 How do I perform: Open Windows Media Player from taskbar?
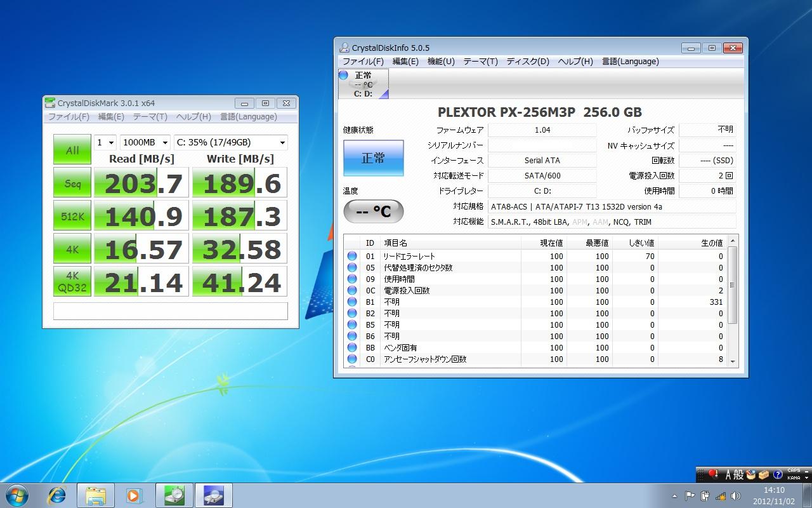(134, 495)
